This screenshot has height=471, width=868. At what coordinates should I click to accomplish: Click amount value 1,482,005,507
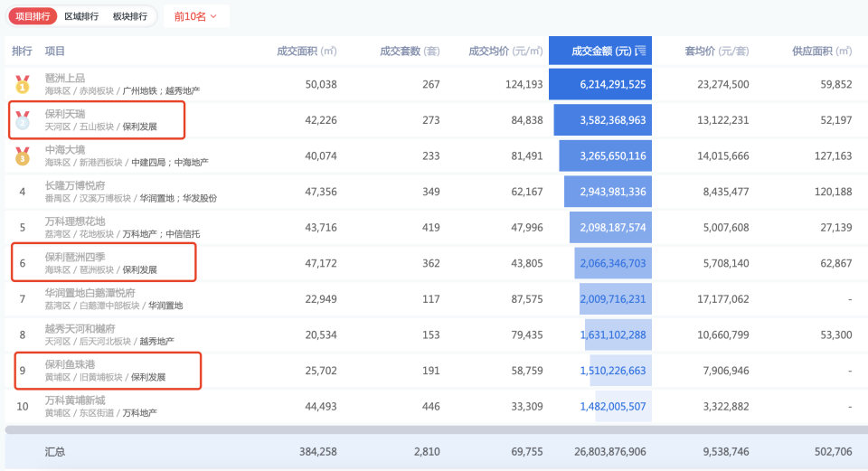[x=613, y=406]
